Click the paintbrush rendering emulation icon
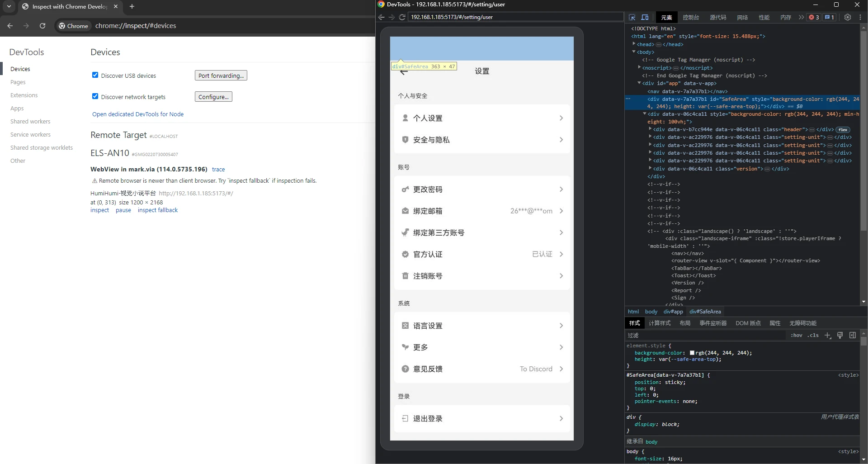Screen dimensions: 868x464 pos(840,335)
